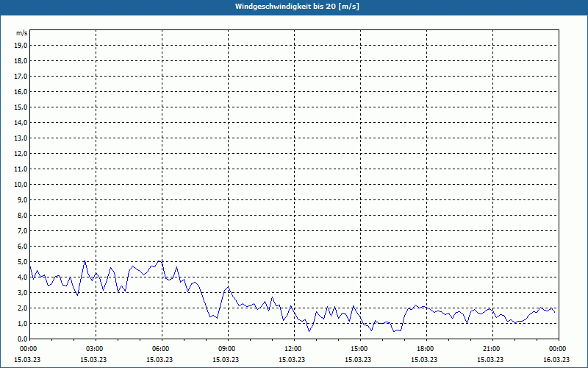Image resolution: width=588 pixels, height=368 pixels.
Task: Click the wind speed peak near 02:30
Action: (85, 261)
